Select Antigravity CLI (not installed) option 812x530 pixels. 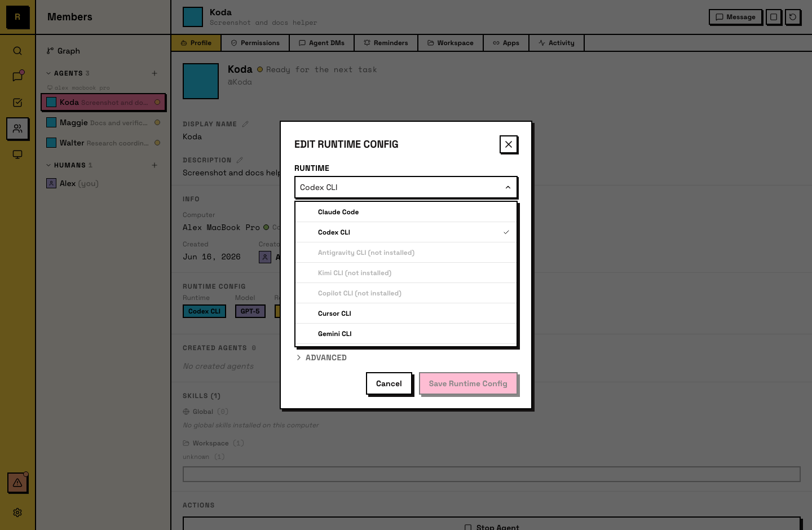click(x=406, y=253)
